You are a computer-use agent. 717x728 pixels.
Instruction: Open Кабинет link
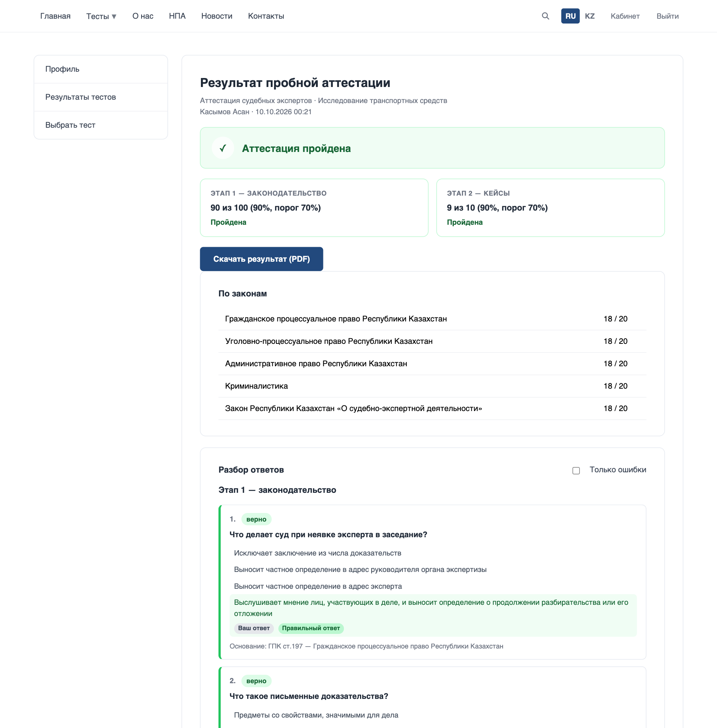tap(625, 16)
